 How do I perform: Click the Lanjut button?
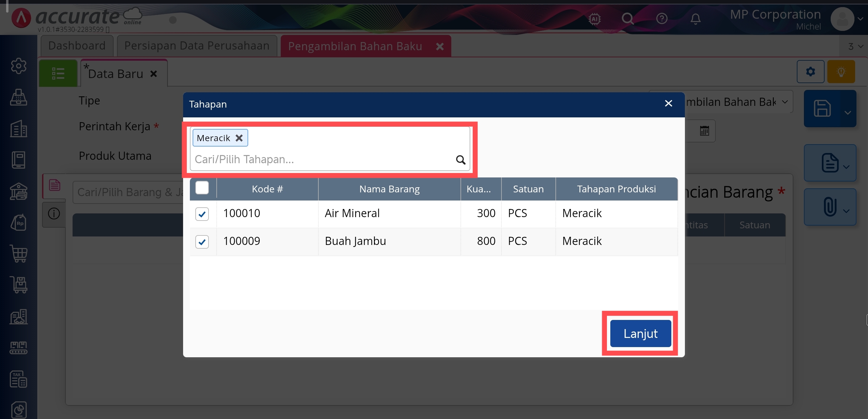click(x=640, y=334)
